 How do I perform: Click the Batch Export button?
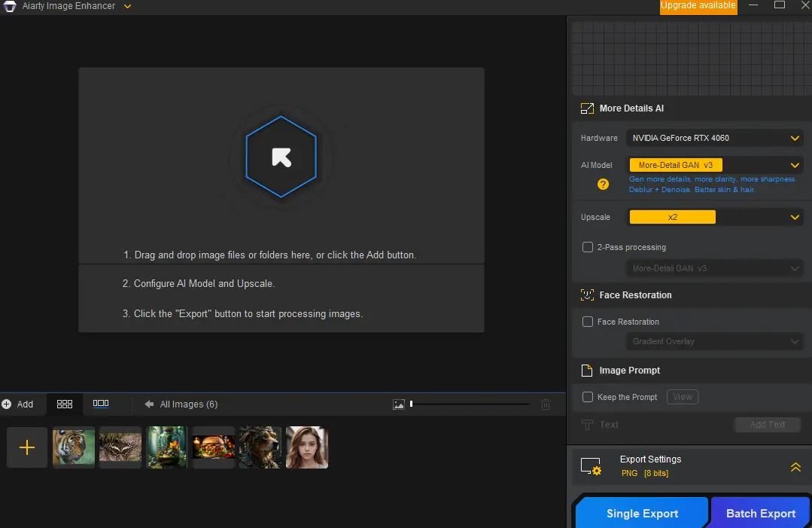tap(760, 513)
